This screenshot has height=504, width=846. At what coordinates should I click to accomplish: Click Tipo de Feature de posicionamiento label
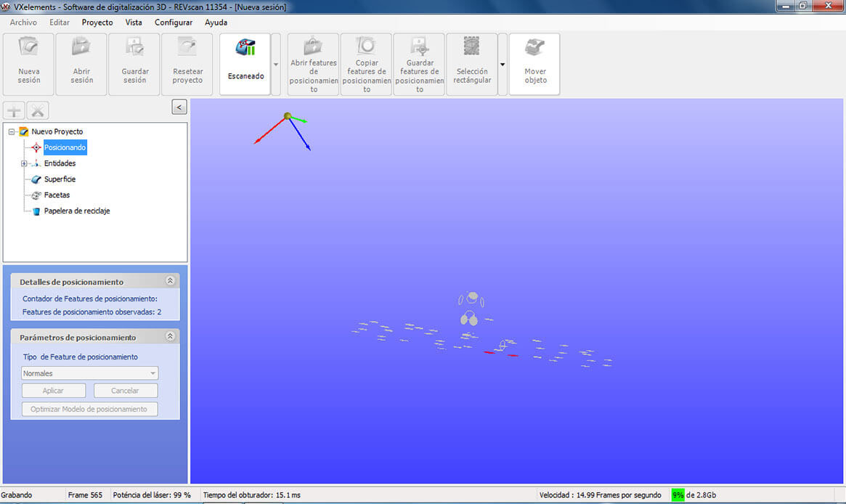(81, 357)
